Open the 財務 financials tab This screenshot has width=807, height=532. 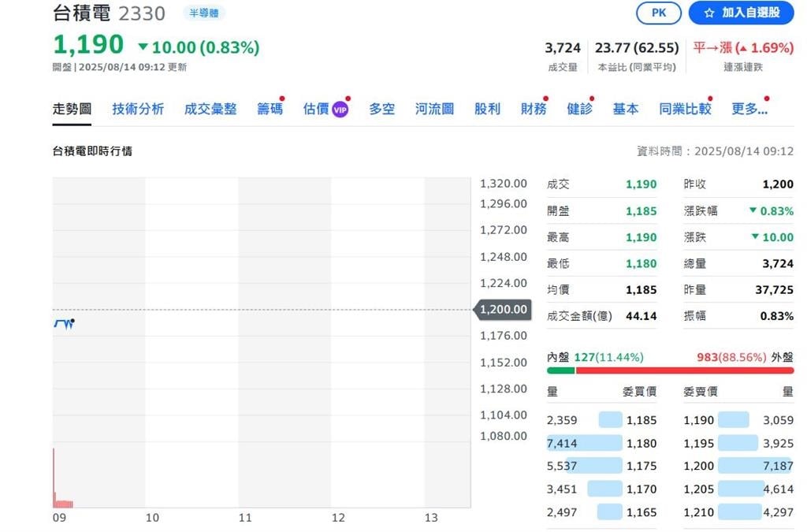point(532,110)
